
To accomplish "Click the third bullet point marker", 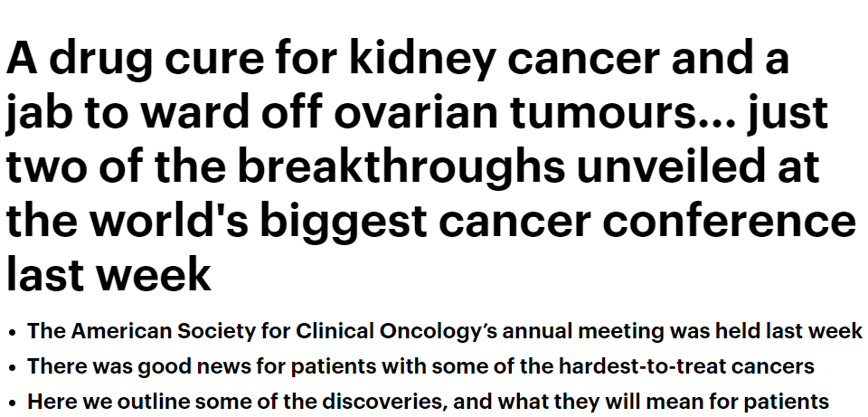I will 12,403.
